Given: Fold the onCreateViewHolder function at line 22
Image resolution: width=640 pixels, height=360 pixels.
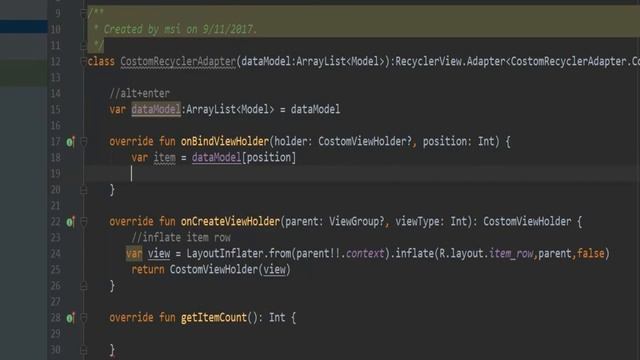Looking at the screenshot, I should [x=84, y=222].
